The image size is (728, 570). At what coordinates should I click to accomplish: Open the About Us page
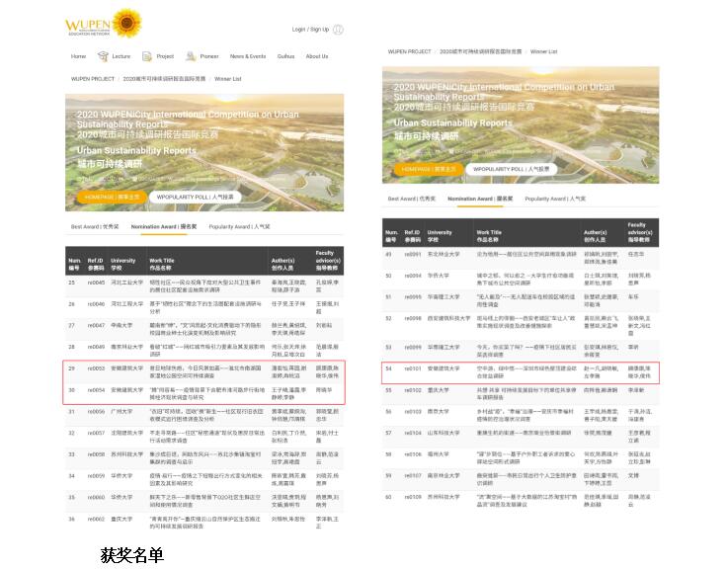coord(316,56)
